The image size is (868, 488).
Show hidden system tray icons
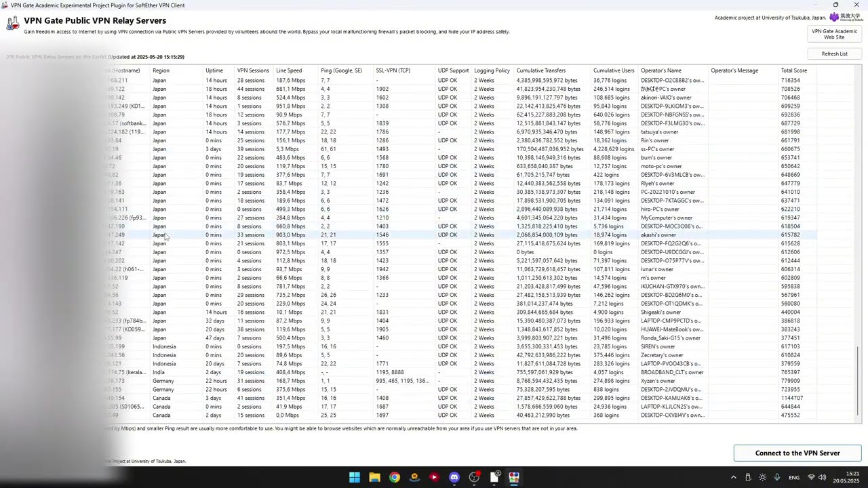733,477
